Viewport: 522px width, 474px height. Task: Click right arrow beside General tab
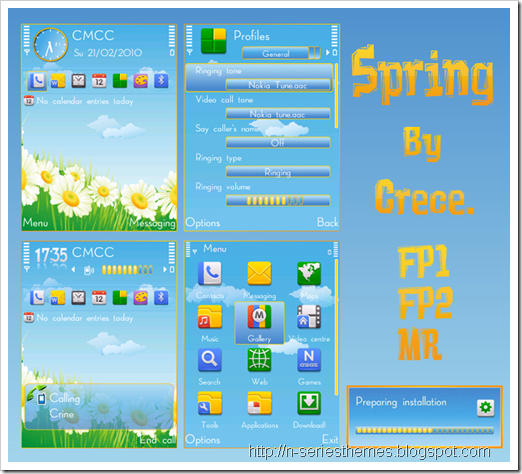[327, 52]
